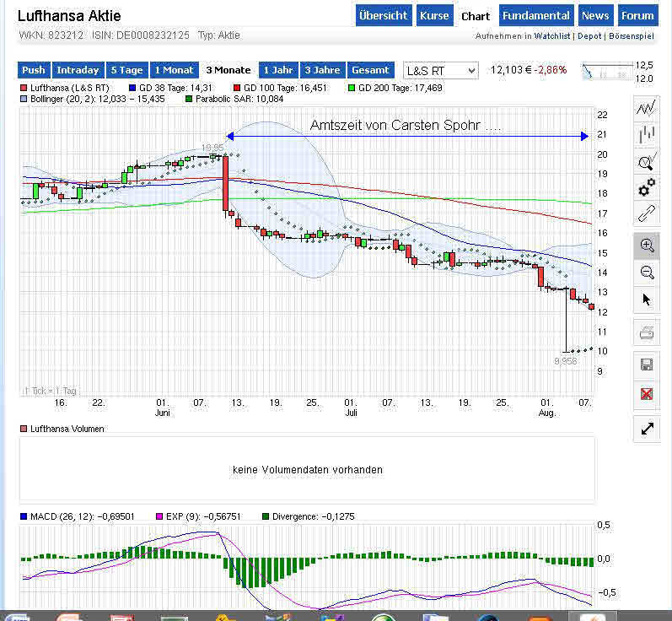
Task: Click the chain link icon
Action: (x=647, y=213)
